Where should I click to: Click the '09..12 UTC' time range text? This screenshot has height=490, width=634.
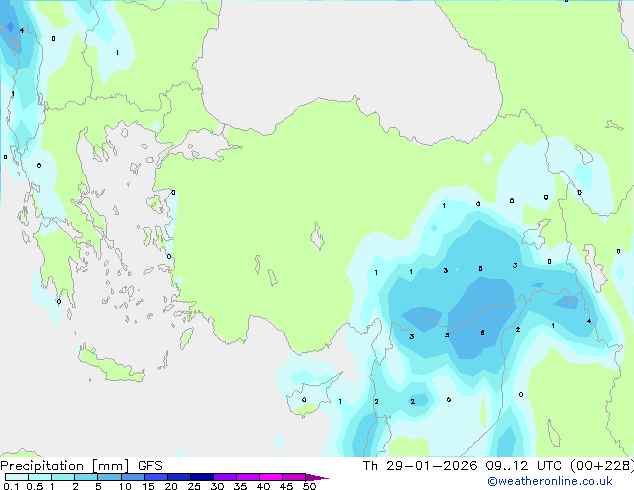pos(523,466)
